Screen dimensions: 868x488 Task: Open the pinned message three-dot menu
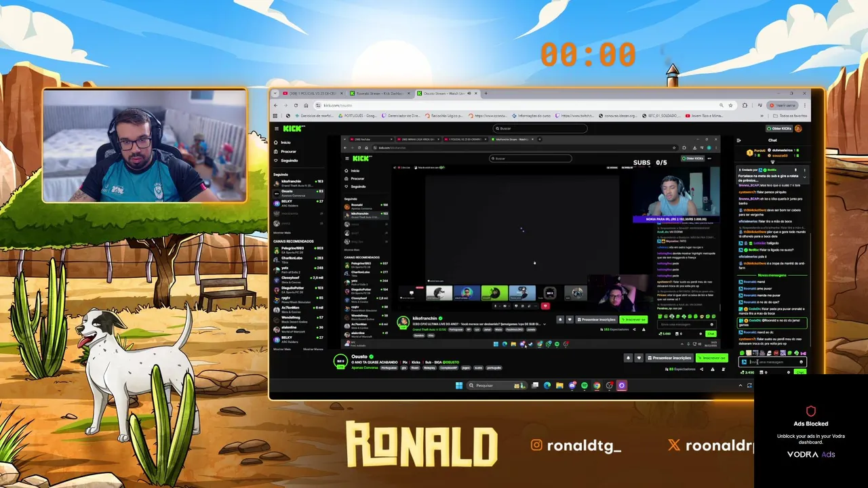[805, 170]
